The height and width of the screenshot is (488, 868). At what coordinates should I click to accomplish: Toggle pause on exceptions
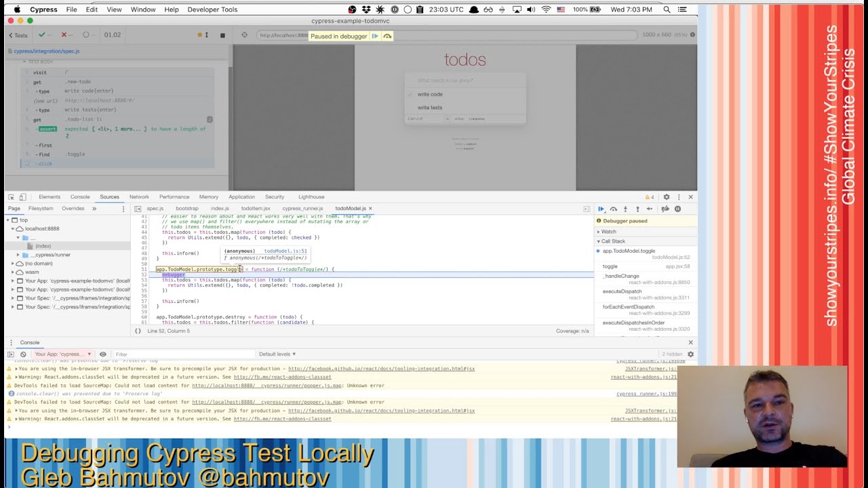click(677, 209)
